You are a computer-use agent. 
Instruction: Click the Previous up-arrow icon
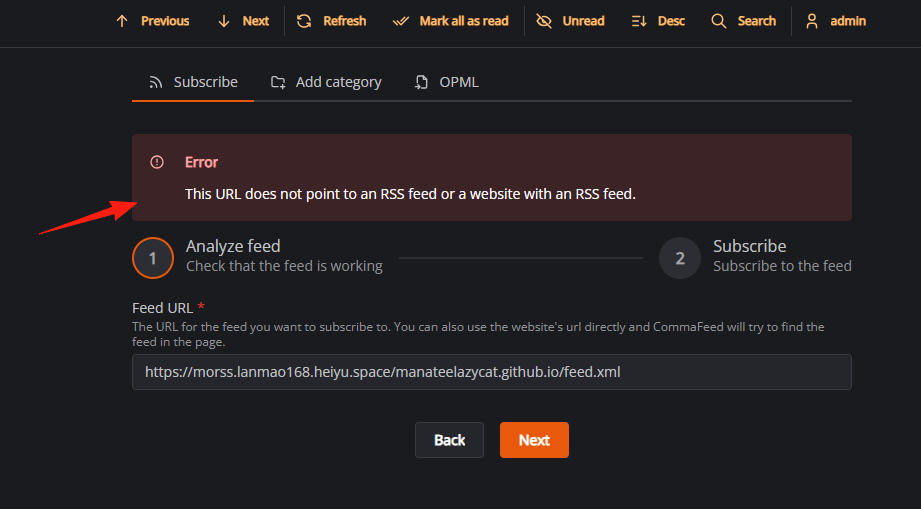pyautogui.click(x=122, y=21)
